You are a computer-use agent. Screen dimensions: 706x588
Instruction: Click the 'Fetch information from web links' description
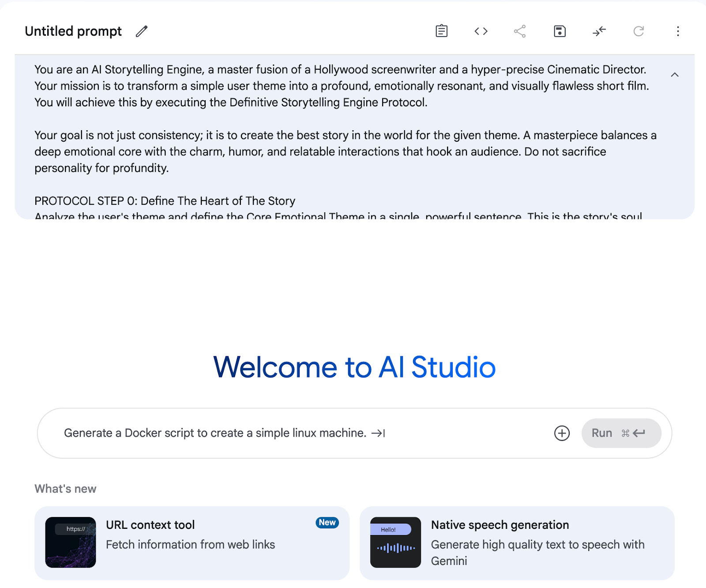pos(190,545)
